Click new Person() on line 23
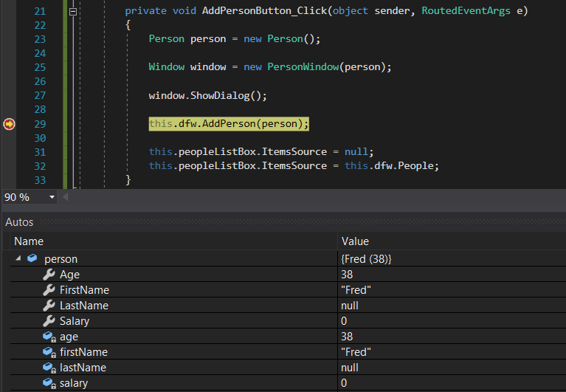 coord(281,38)
